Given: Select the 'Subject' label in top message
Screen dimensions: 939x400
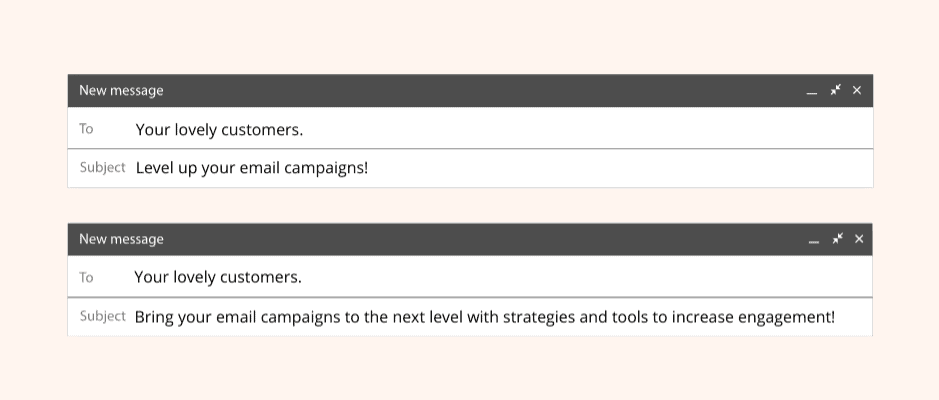Looking at the screenshot, I should [x=102, y=167].
